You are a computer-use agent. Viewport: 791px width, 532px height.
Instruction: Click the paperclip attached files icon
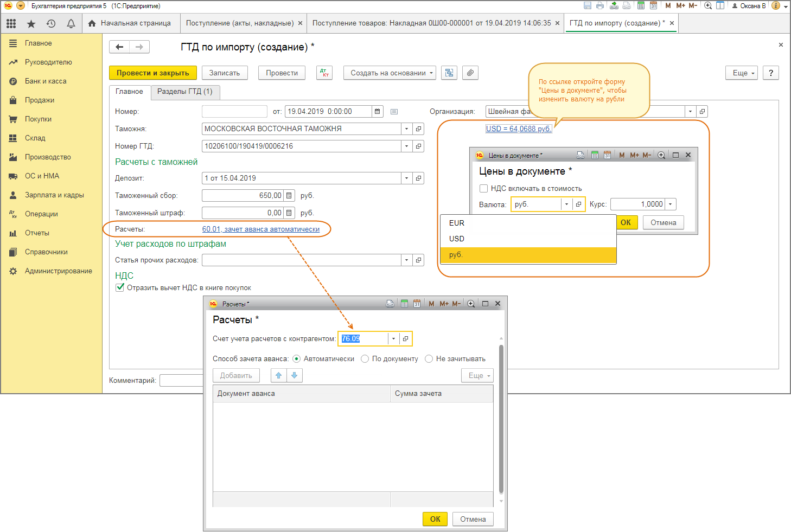pyautogui.click(x=470, y=73)
